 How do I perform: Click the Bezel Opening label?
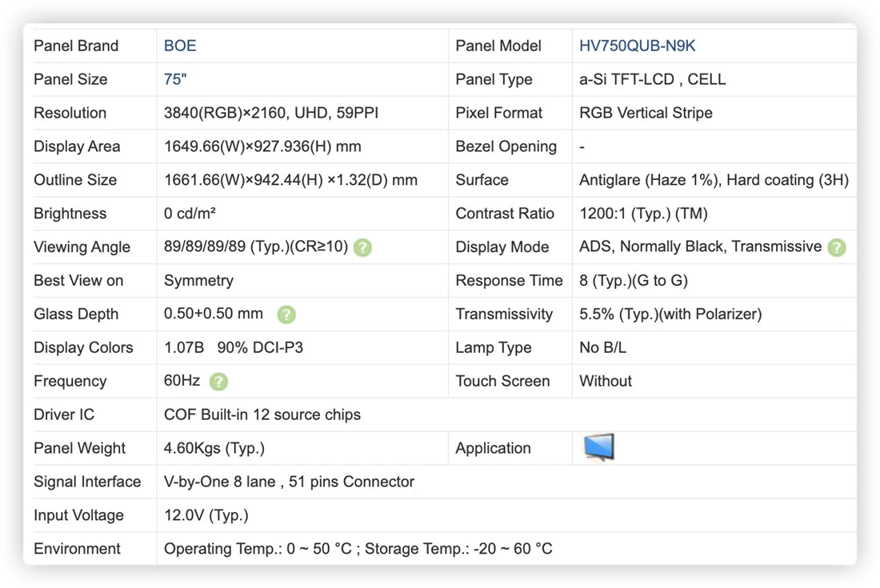pos(506,146)
